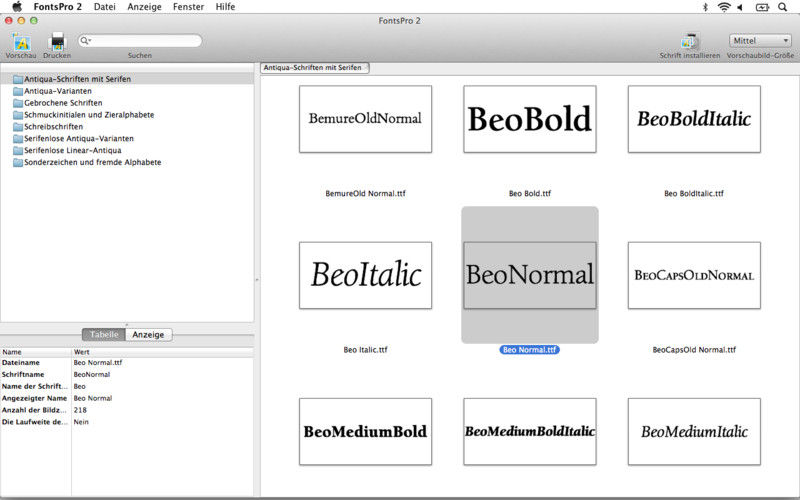Switch to the Anzeige segment below folder list
The image size is (800, 500).
pyautogui.click(x=148, y=334)
